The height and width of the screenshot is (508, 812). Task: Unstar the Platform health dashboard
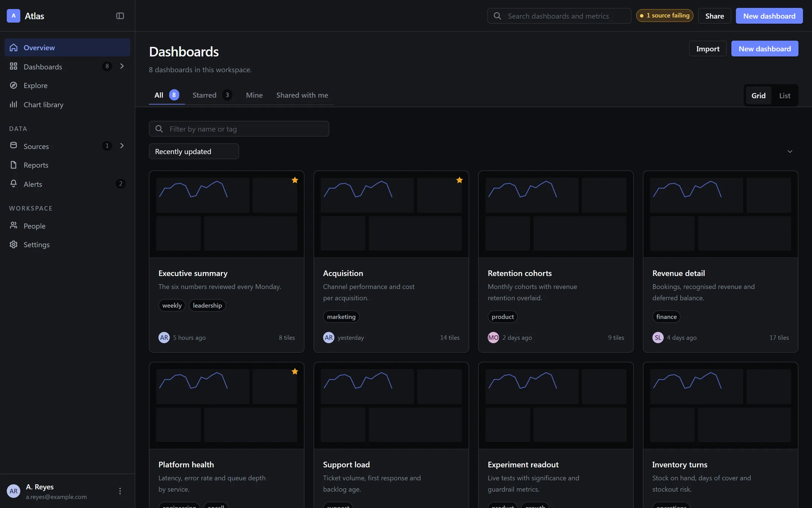pos(295,372)
